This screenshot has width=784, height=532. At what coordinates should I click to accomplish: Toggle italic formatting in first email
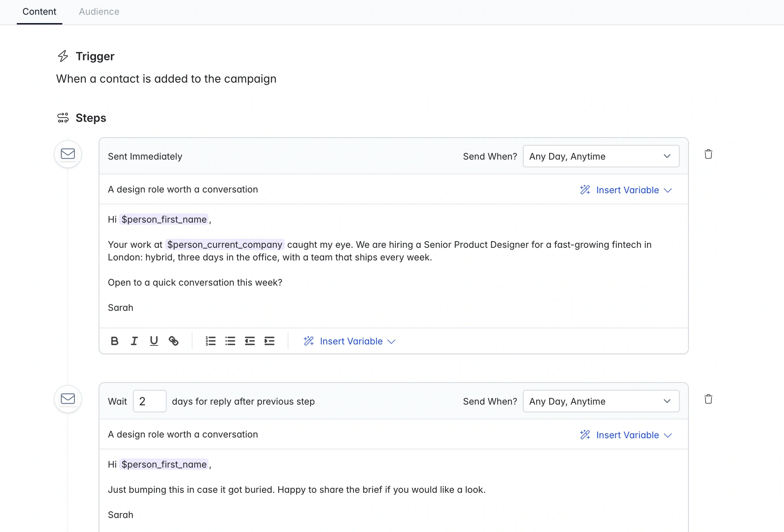point(134,341)
